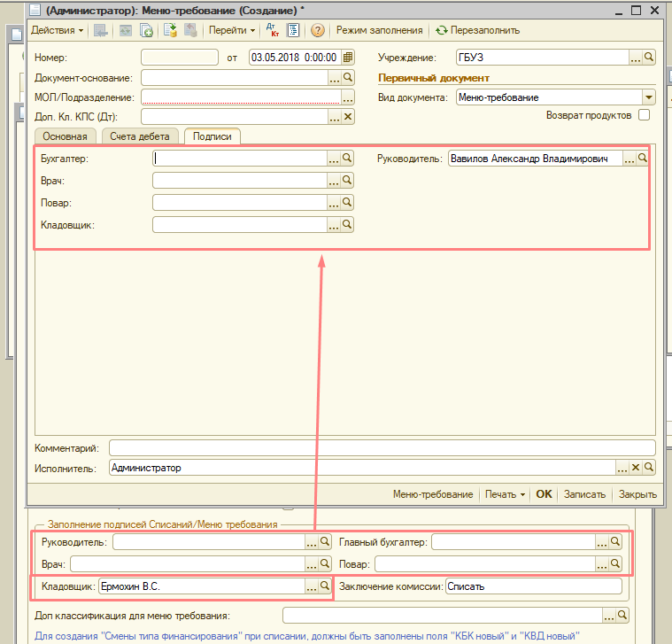This screenshot has height=644, width=672.
Task: Open the Печать dropdown menu
Action: coord(505,494)
